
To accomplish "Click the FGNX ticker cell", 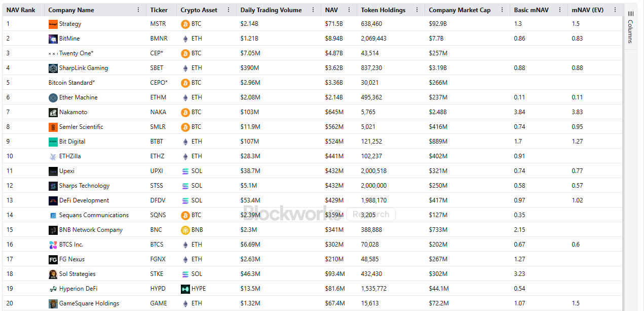I will point(158,259).
